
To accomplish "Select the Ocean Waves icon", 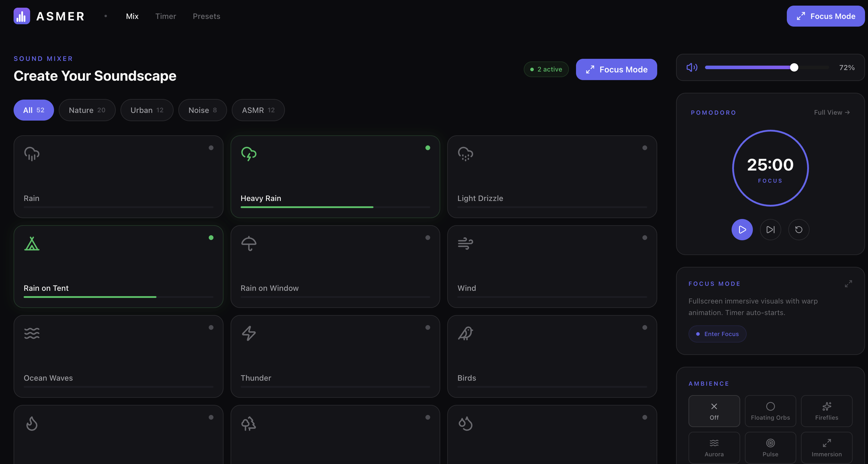I will click(x=31, y=333).
